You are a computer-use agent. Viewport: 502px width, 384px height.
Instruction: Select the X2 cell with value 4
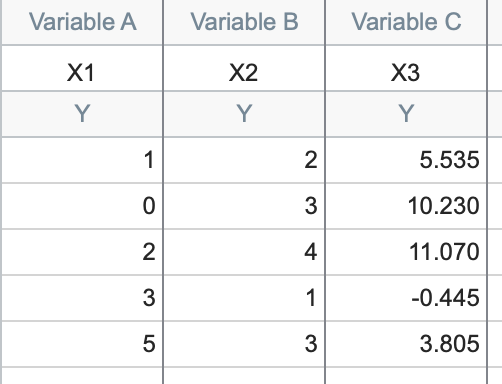tap(244, 252)
